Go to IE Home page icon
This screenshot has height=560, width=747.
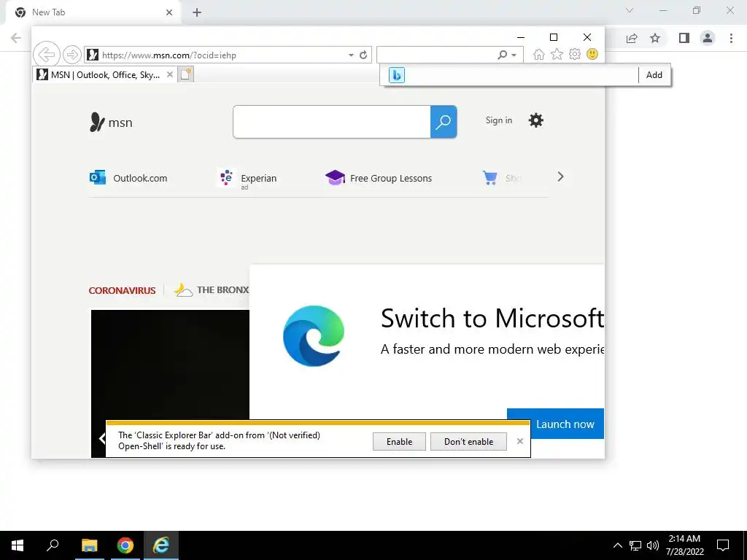click(x=538, y=54)
